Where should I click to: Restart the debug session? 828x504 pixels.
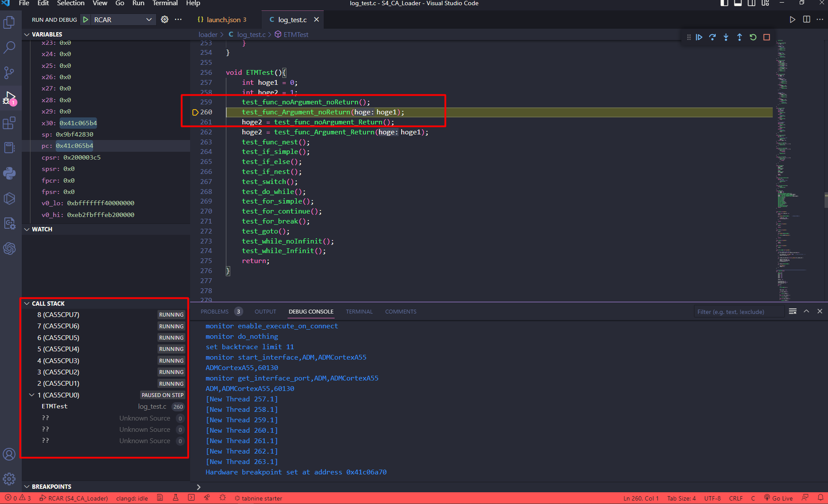tap(753, 37)
